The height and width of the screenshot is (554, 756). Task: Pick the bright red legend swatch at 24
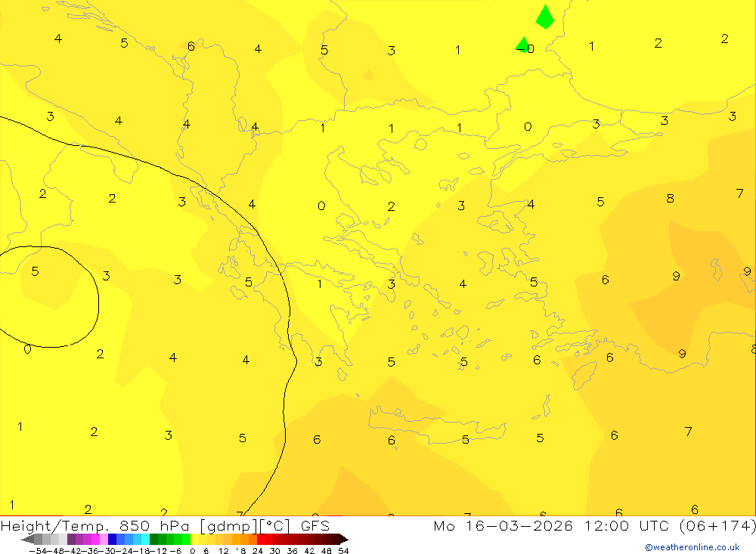click(261, 539)
